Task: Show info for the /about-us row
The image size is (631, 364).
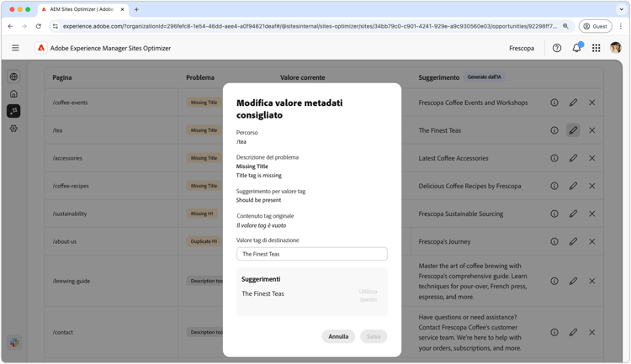Action: (x=554, y=241)
